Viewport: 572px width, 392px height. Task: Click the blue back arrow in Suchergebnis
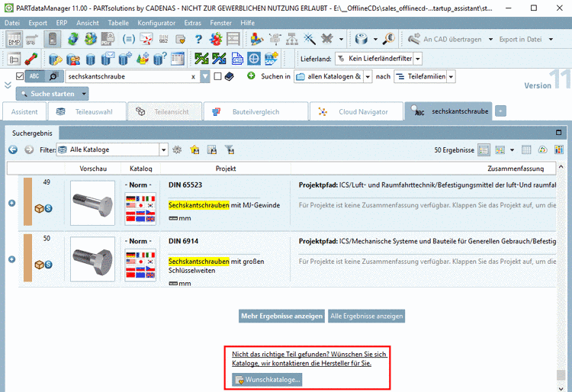pyautogui.click(x=13, y=149)
